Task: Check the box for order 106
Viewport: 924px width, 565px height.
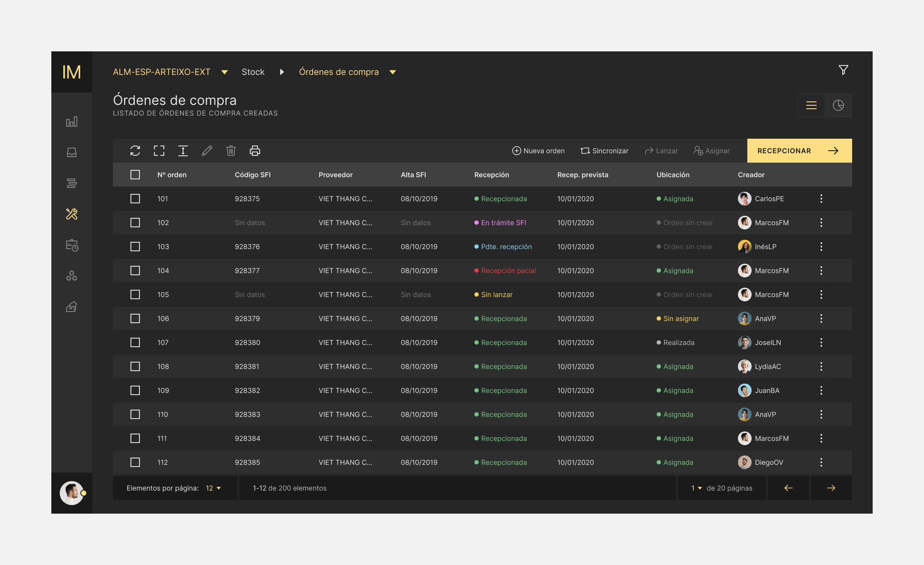Action: point(135,318)
